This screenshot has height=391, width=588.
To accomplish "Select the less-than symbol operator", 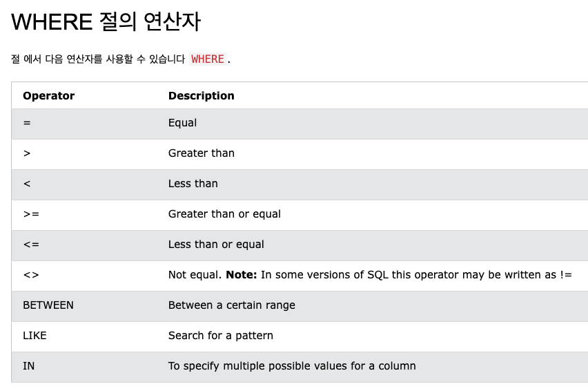I will click(27, 184).
